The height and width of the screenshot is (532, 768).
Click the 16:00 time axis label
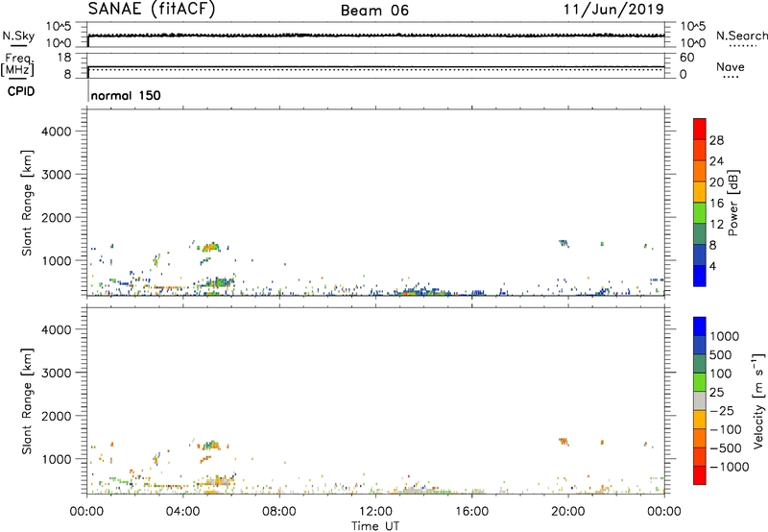[x=471, y=512]
